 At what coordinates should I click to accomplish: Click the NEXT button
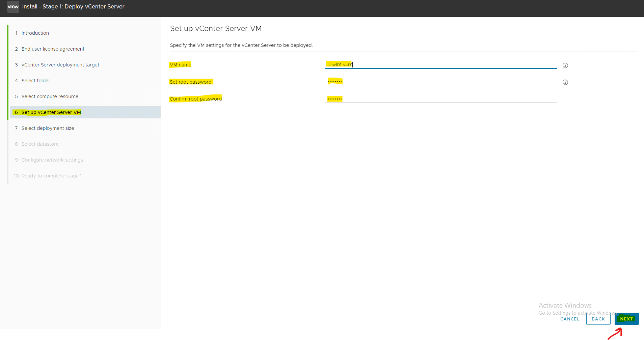pos(626,319)
